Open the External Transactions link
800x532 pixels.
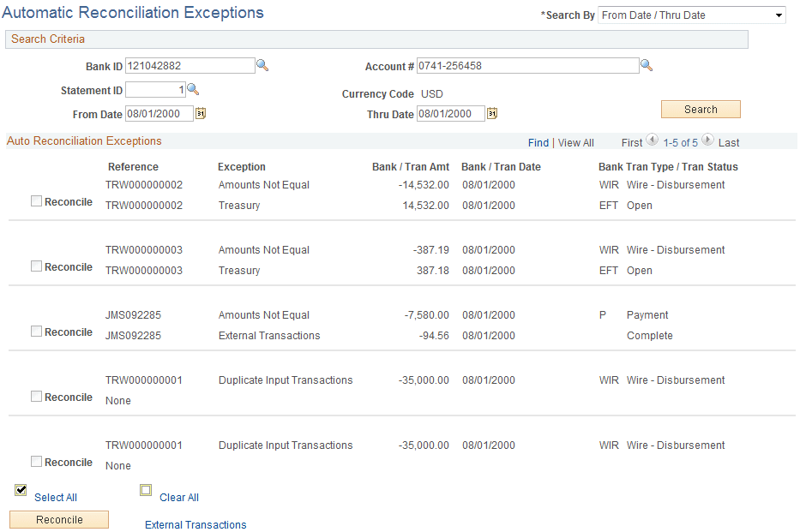point(195,523)
